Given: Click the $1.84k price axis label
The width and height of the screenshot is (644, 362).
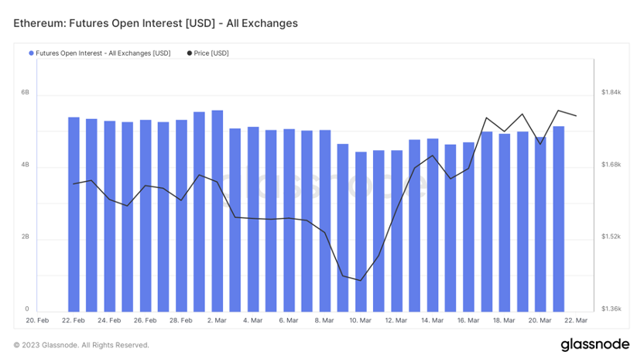Looking at the screenshot, I should click(611, 92).
